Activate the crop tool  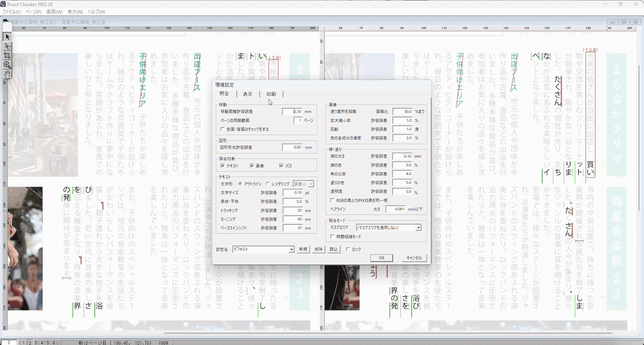pos(7,56)
